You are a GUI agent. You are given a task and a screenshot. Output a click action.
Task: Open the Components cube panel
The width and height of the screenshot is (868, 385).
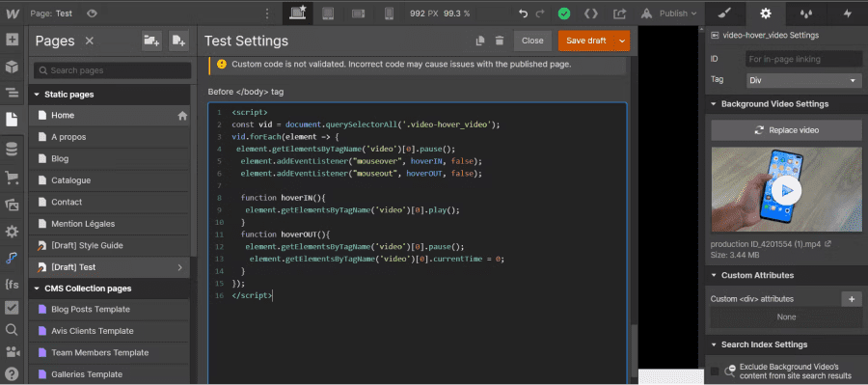coord(12,67)
